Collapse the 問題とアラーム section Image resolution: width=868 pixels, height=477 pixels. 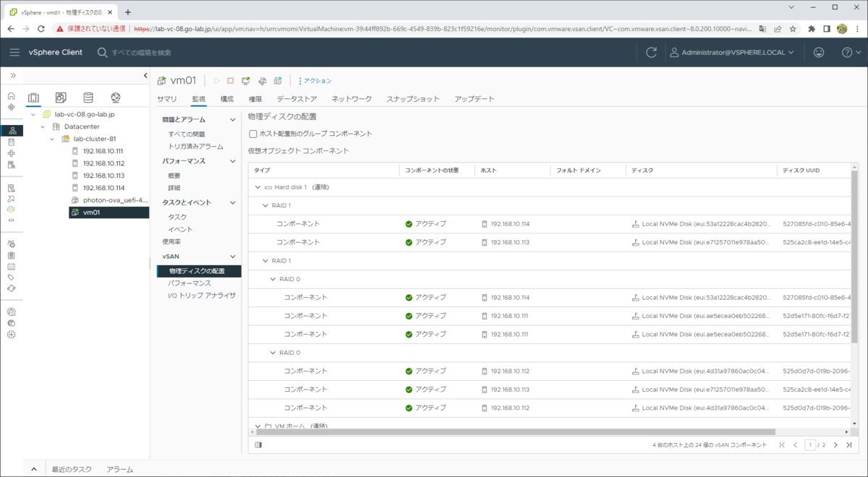233,120
